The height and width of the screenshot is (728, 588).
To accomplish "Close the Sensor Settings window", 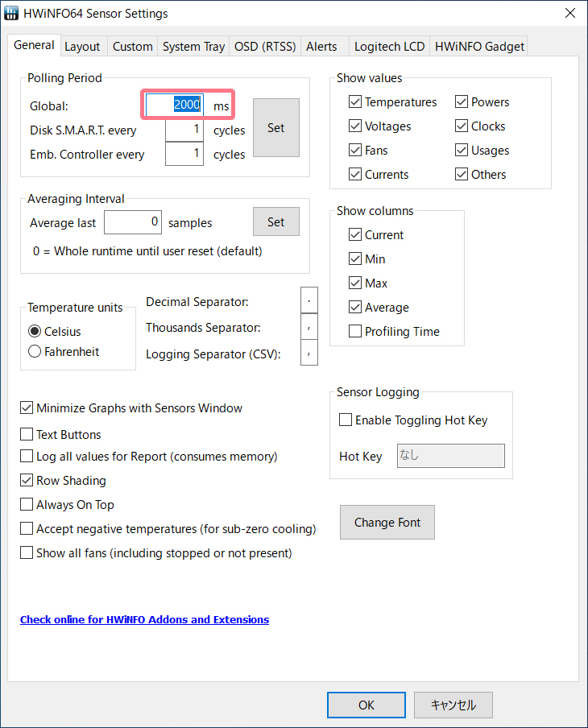I will coord(570,13).
